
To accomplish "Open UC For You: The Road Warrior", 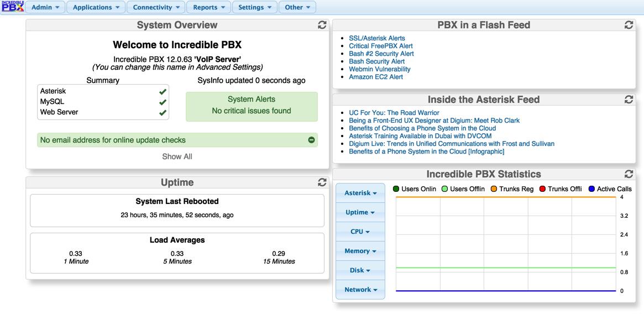I will coord(394,113).
